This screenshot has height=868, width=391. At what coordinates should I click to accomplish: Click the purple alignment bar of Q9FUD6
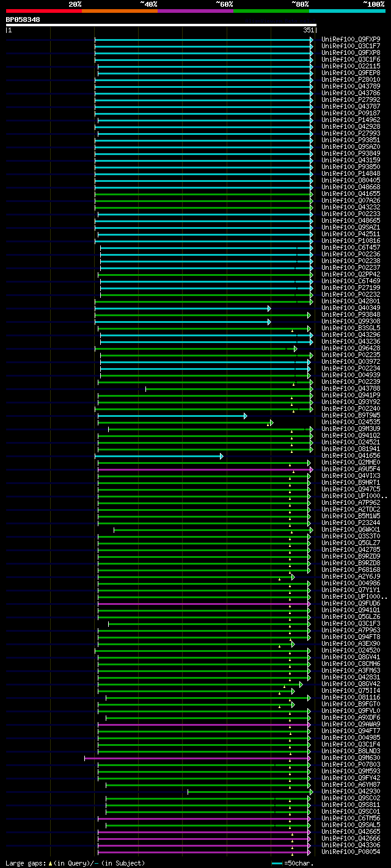click(203, 604)
